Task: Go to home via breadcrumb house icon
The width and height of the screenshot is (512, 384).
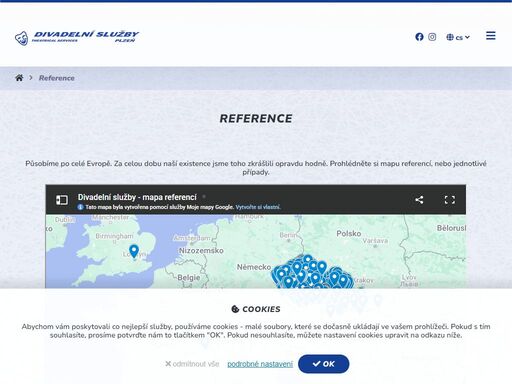Action: [19, 78]
